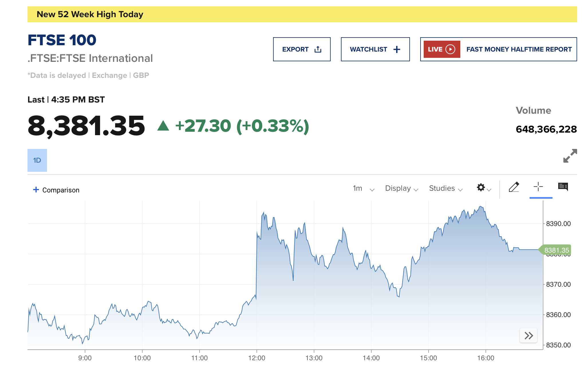Add a comparison with plus icon
588x374 pixels.
36,190
